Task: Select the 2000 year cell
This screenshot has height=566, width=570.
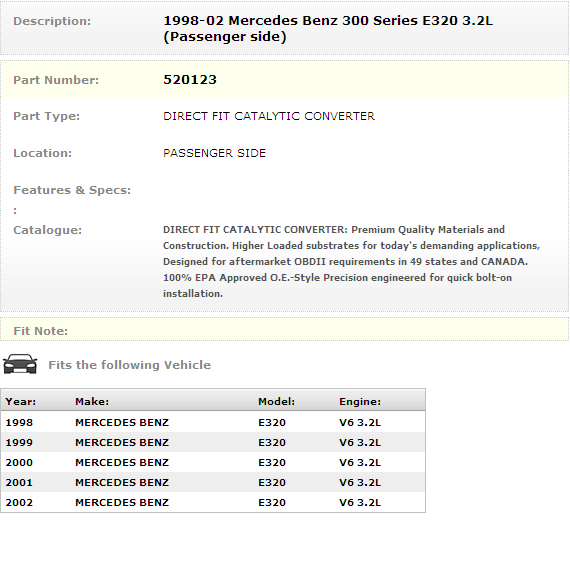Action: coord(19,462)
